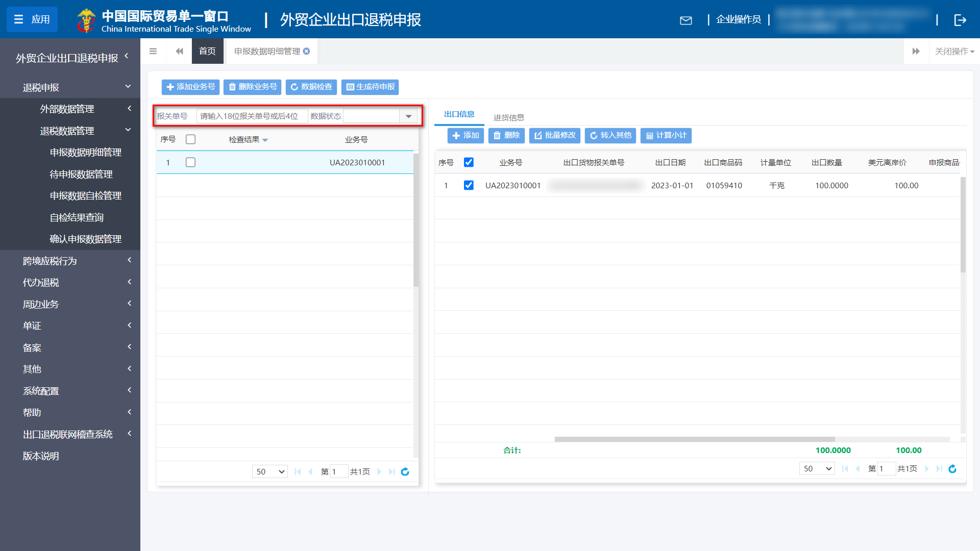Click the 生成待申报 button
The image size is (980, 551).
370,87
